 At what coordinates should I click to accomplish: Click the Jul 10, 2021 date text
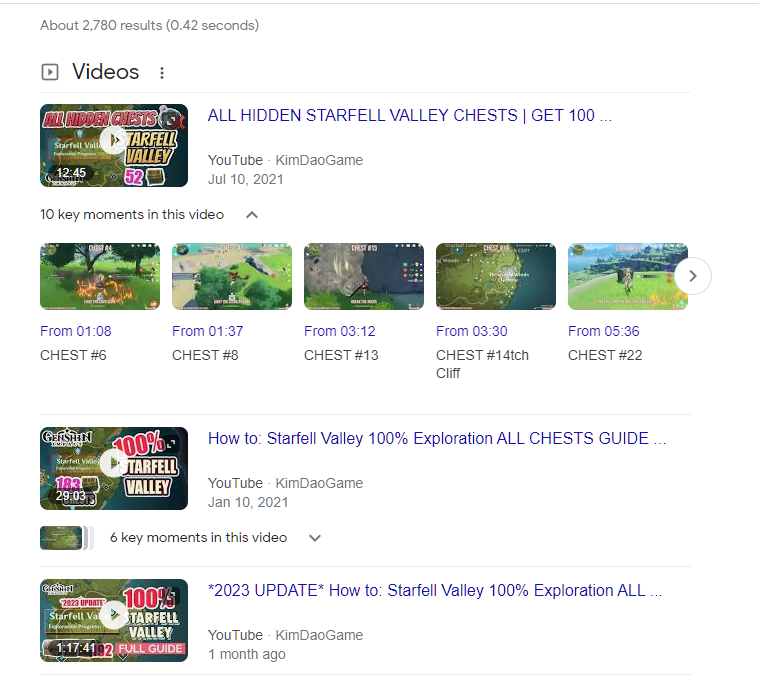pyautogui.click(x=245, y=179)
